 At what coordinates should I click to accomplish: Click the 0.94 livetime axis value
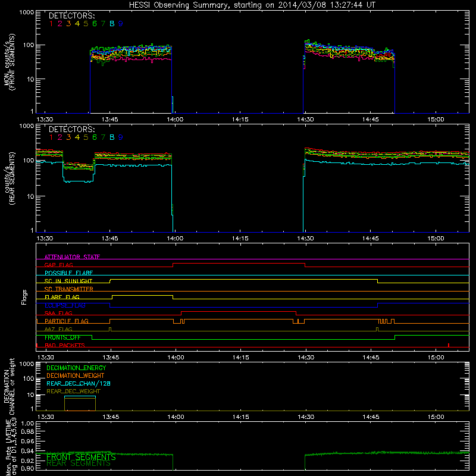27,451
